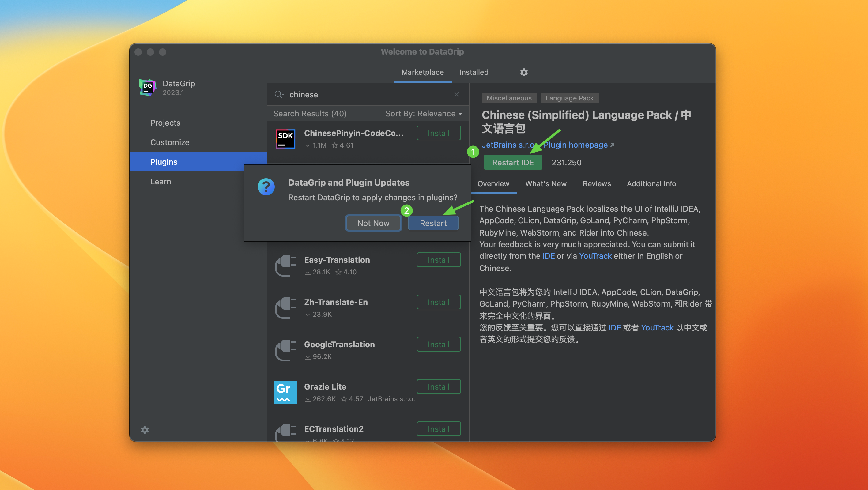Screen dimensions: 868x490
Task: Install the ChinesePinyin-CodeCompletion plugin
Action: point(439,133)
